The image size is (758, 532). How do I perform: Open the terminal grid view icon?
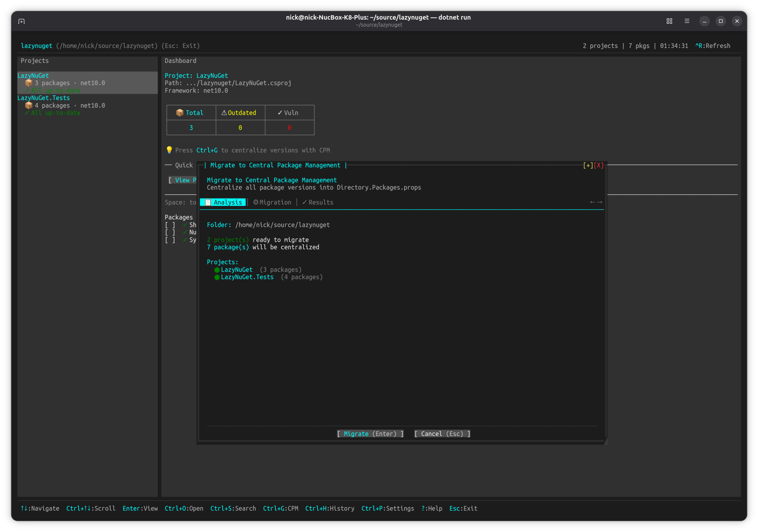[x=669, y=21]
